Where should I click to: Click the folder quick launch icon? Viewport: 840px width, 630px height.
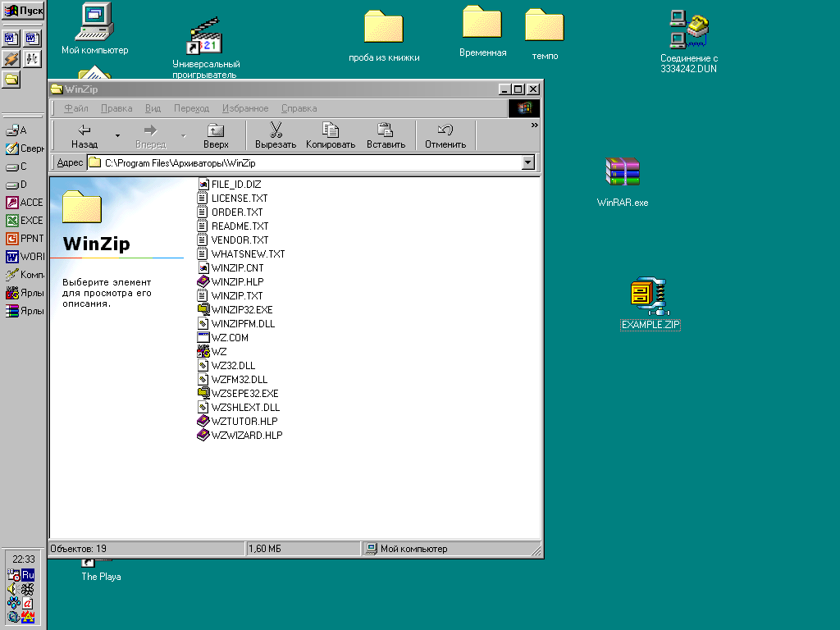click(x=11, y=80)
